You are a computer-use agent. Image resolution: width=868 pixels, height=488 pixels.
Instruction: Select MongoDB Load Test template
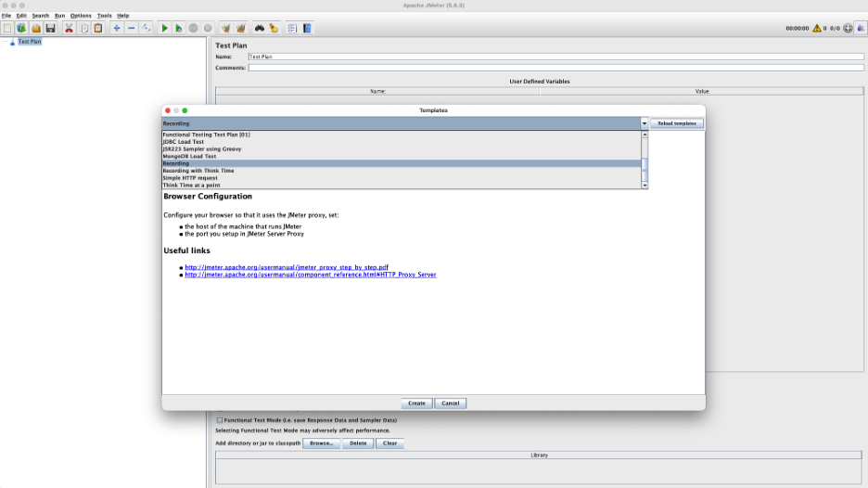(402, 156)
